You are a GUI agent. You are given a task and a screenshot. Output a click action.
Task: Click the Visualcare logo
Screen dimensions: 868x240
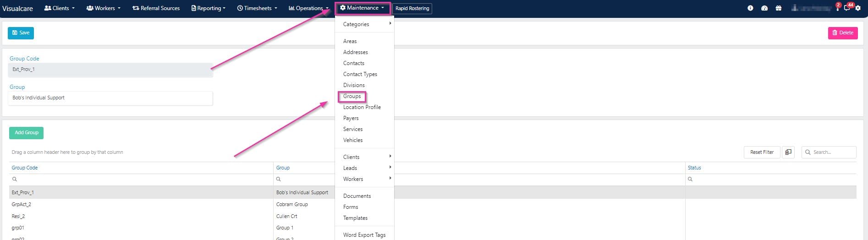click(17, 8)
